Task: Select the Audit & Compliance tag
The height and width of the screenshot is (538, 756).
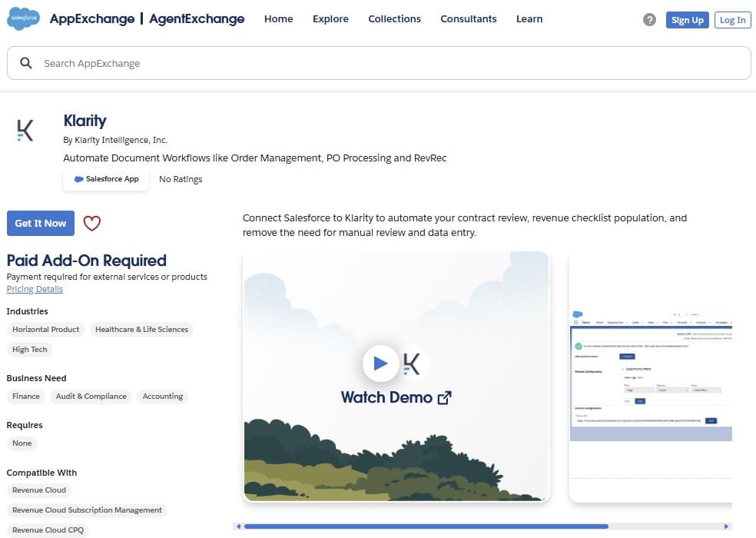Action: [91, 396]
